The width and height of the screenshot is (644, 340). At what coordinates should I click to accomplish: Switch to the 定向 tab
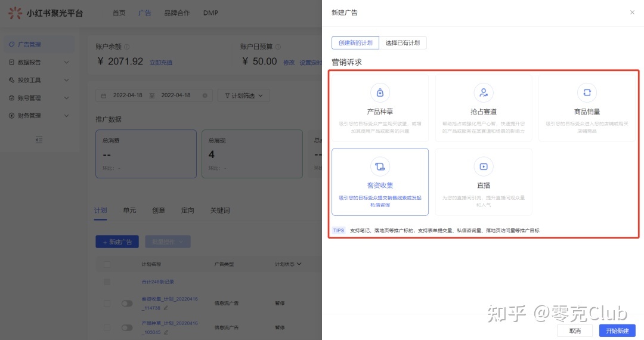tap(188, 210)
